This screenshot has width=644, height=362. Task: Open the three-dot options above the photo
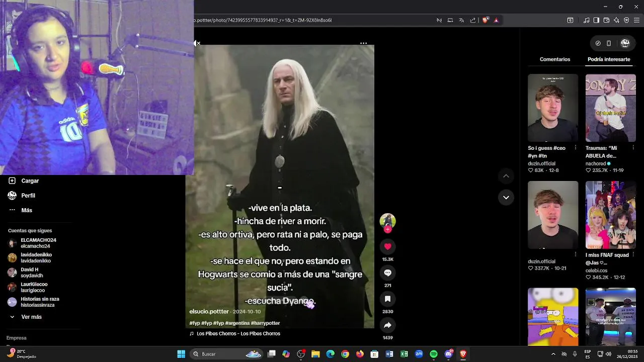[x=363, y=43]
